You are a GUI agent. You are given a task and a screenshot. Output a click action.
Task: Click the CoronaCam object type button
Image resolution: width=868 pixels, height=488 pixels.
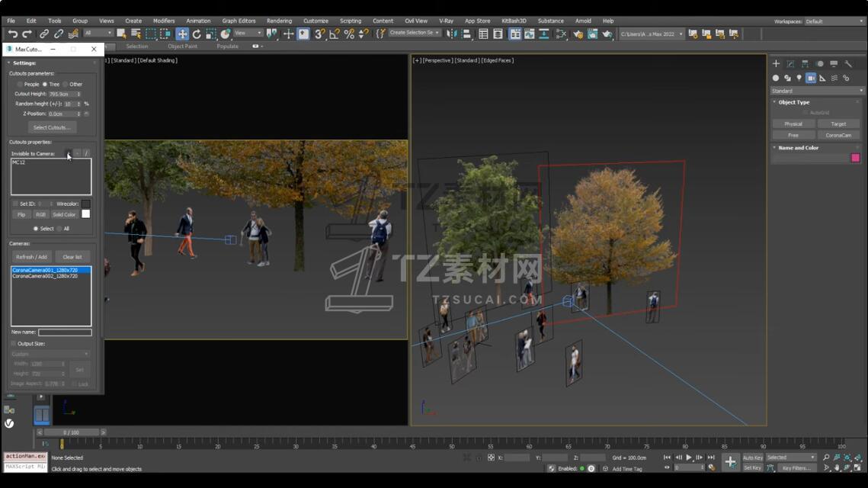coord(838,135)
